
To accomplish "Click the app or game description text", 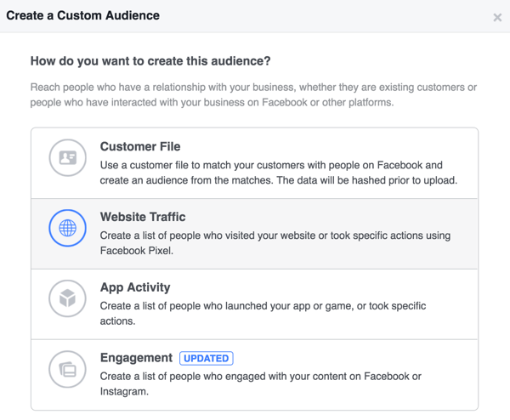I will coord(263,313).
